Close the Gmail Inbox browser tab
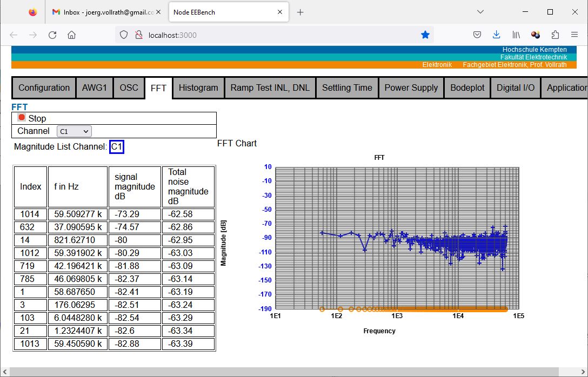 pyautogui.click(x=158, y=12)
